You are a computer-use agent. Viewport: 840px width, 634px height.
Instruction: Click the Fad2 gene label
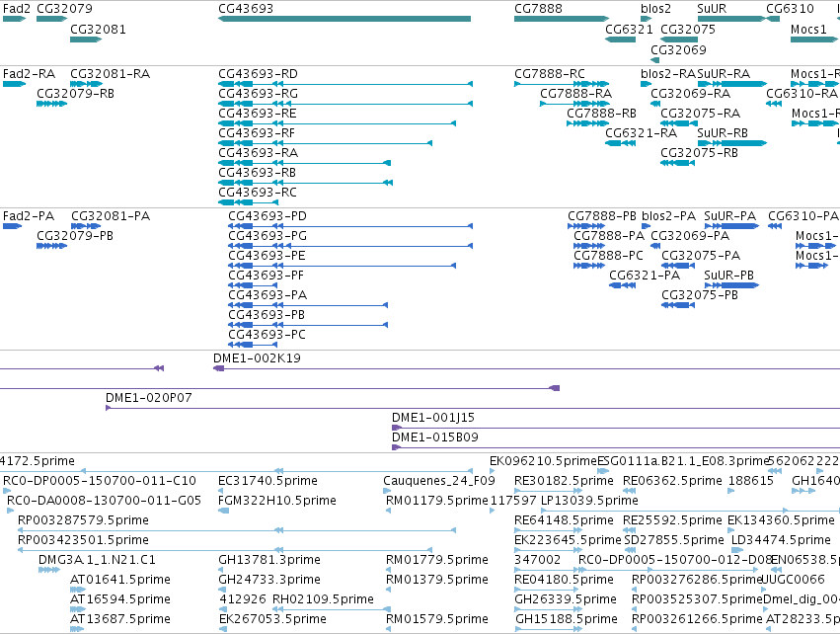click(x=17, y=9)
